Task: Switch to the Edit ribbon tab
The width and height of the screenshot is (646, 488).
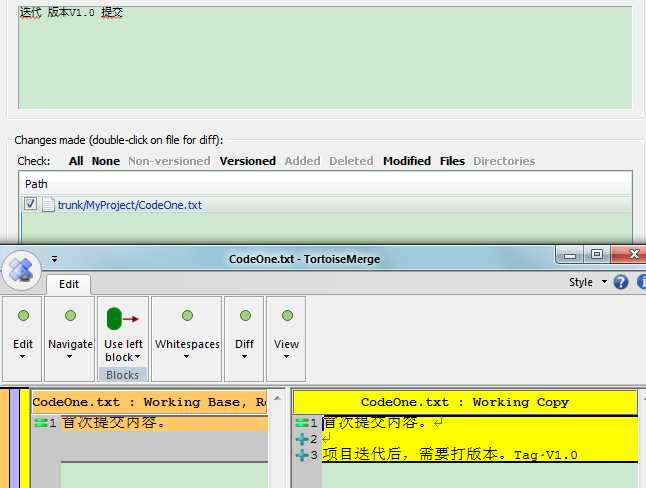Action: 68,284
